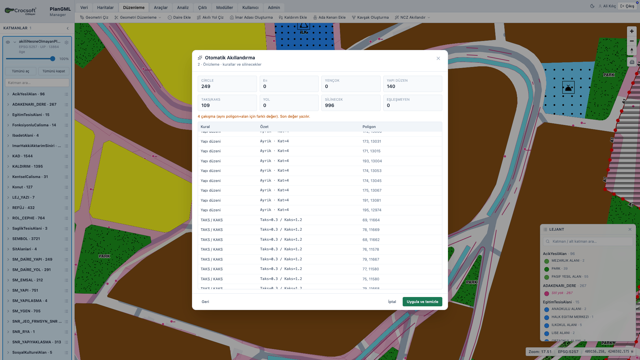Viewport: 640px width, 360px height.
Task: Click the TAKS/KAKS 109 stat card
Action: (227, 103)
